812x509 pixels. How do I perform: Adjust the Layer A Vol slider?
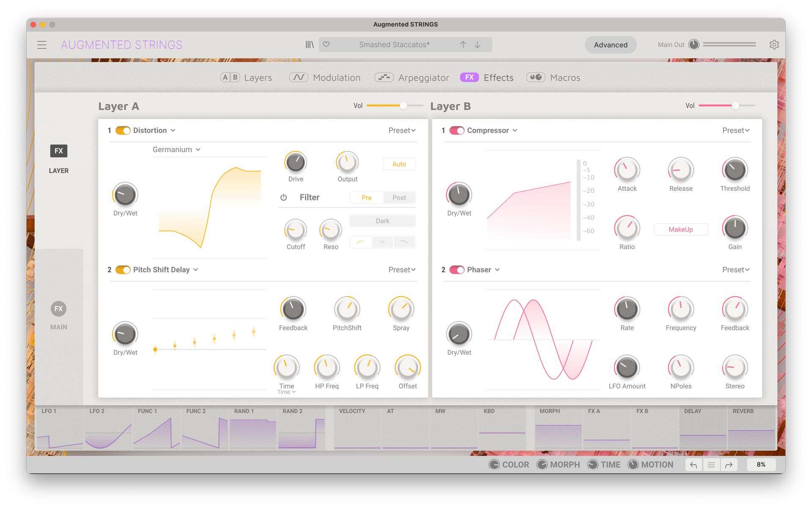pos(395,105)
